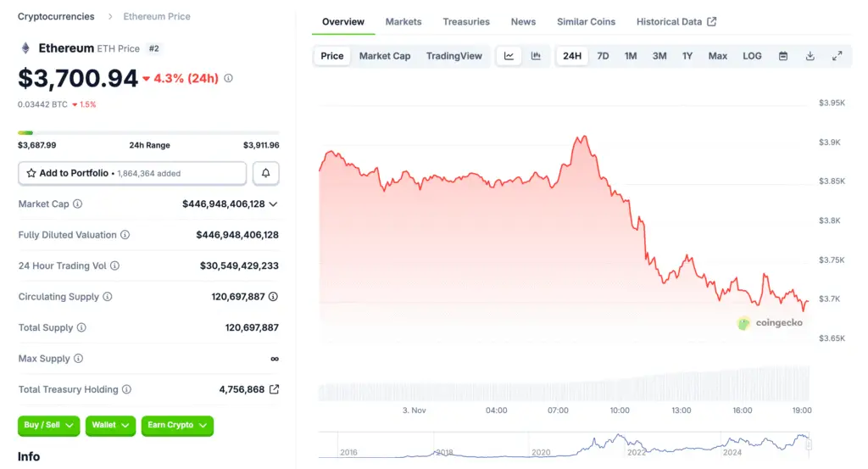
Task: Open the Historical Data tab
Action: coord(676,21)
